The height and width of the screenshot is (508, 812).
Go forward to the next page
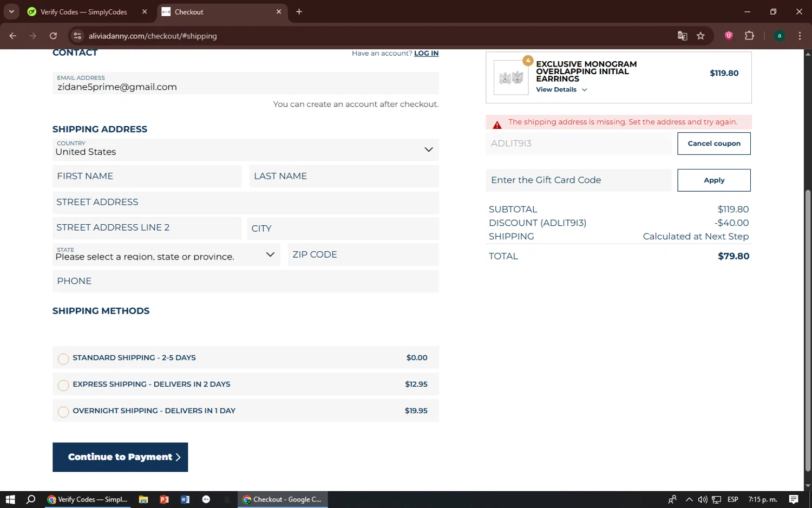click(33, 36)
